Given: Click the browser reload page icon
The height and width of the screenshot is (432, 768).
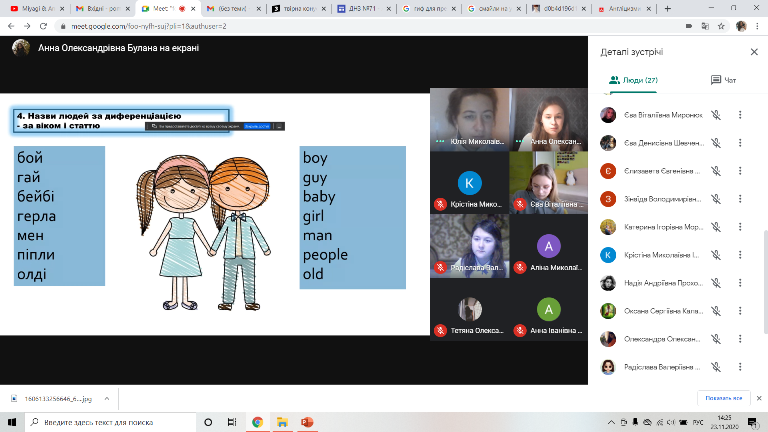Looking at the screenshot, I should [x=41, y=25].
